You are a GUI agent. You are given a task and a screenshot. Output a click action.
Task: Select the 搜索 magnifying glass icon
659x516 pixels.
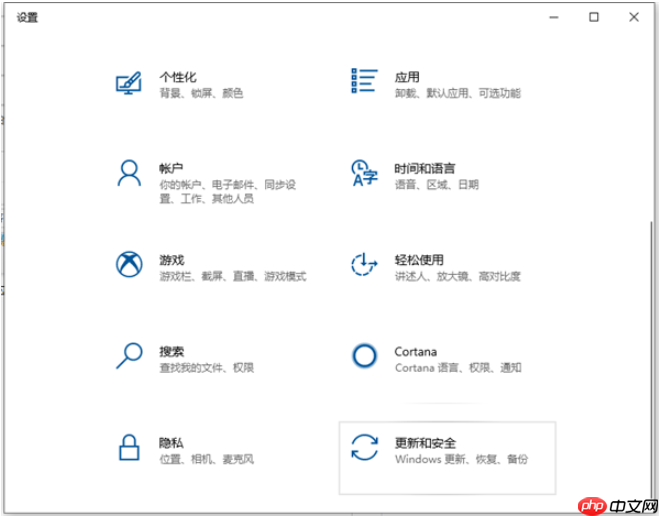(x=129, y=355)
